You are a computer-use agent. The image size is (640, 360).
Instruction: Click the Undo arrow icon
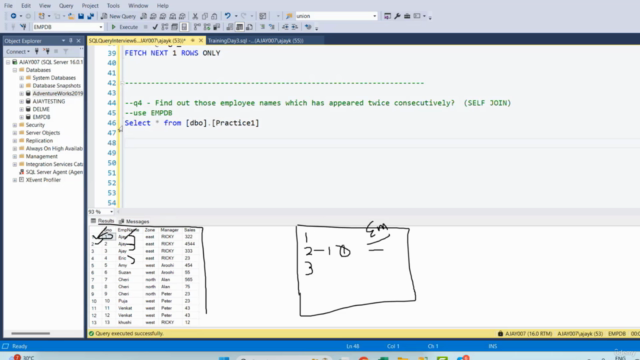coord(227,16)
